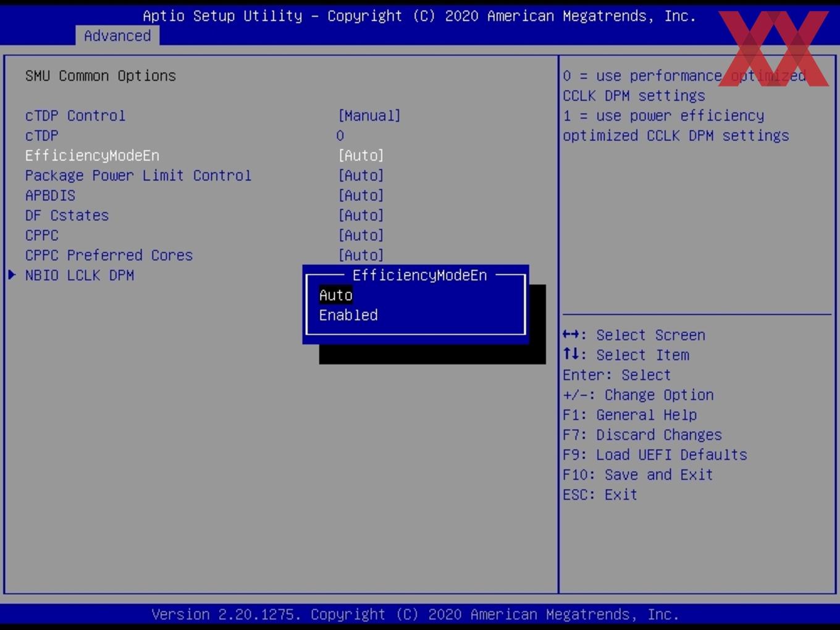
Task: Click the Version 2.20.1275 footer text
Action: coord(415,615)
